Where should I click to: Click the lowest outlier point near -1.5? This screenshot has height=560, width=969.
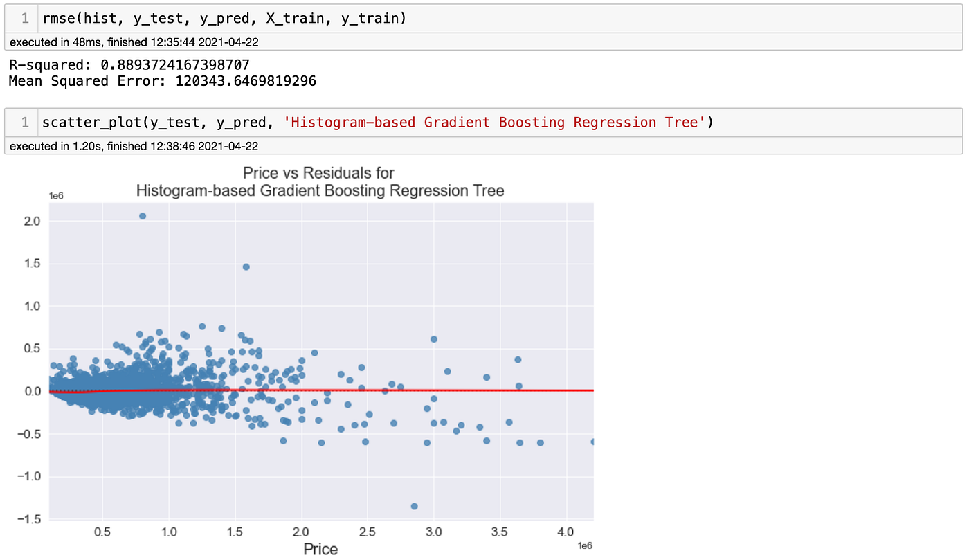click(415, 506)
